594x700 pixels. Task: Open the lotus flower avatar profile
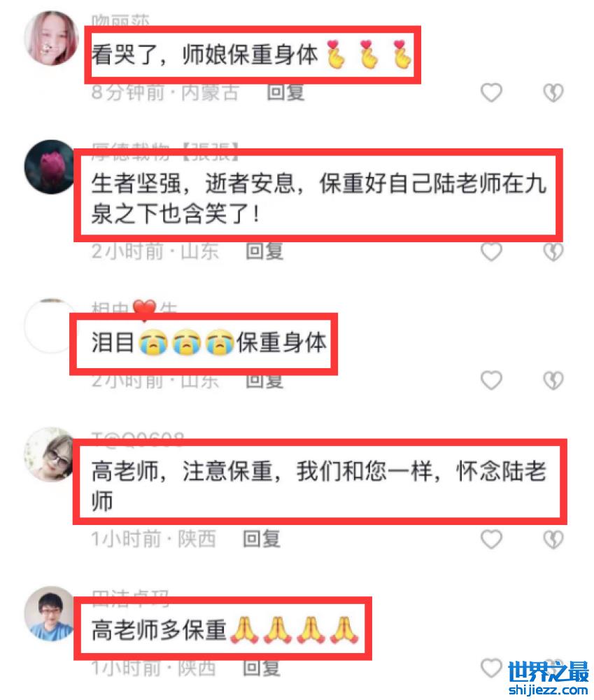coord(50,167)
